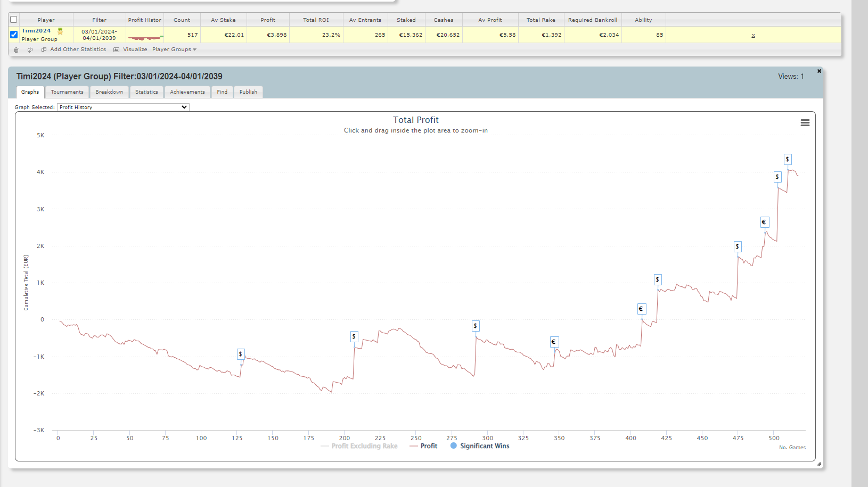Screen dimensions: 868x487
Task: Open the chart hamburger menu icon
Action: [x=805, y=123]
